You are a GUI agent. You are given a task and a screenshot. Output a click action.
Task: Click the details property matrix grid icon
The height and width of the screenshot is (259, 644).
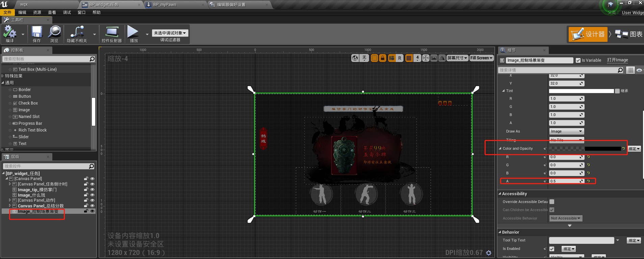click(630, 70)
